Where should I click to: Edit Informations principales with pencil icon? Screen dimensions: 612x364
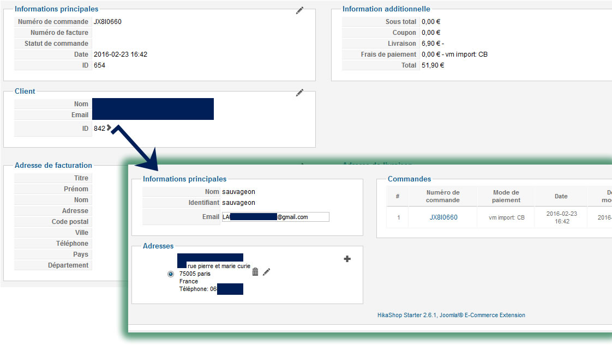pos(300,10)
